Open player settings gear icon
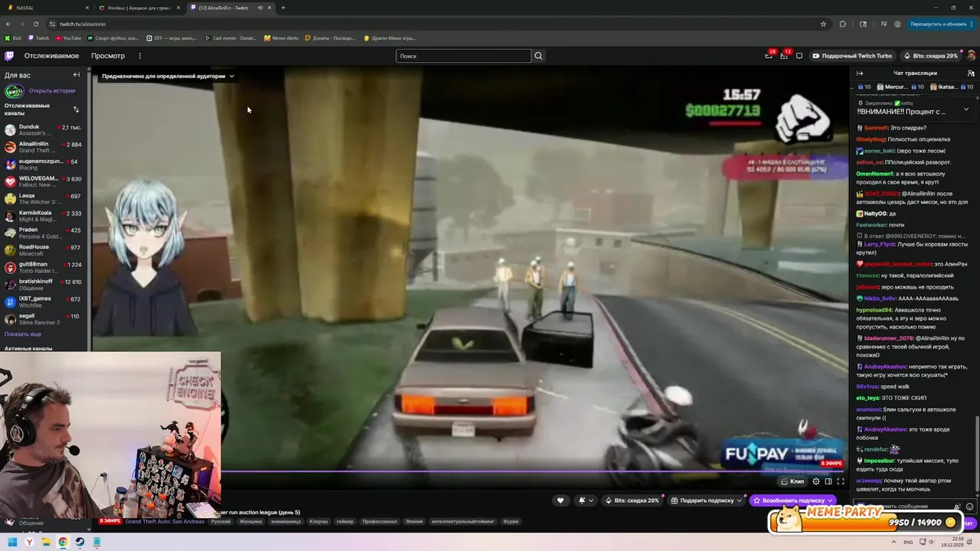 click(x=816, y=481)
